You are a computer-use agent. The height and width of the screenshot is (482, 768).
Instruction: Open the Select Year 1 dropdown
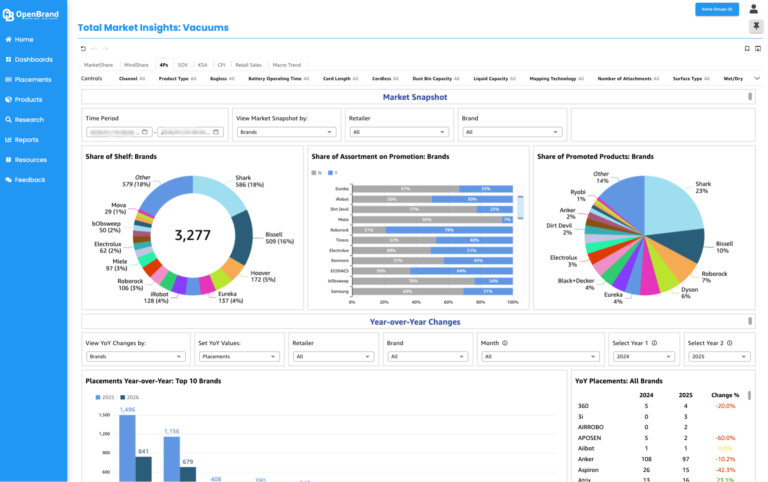coord(644,357)
